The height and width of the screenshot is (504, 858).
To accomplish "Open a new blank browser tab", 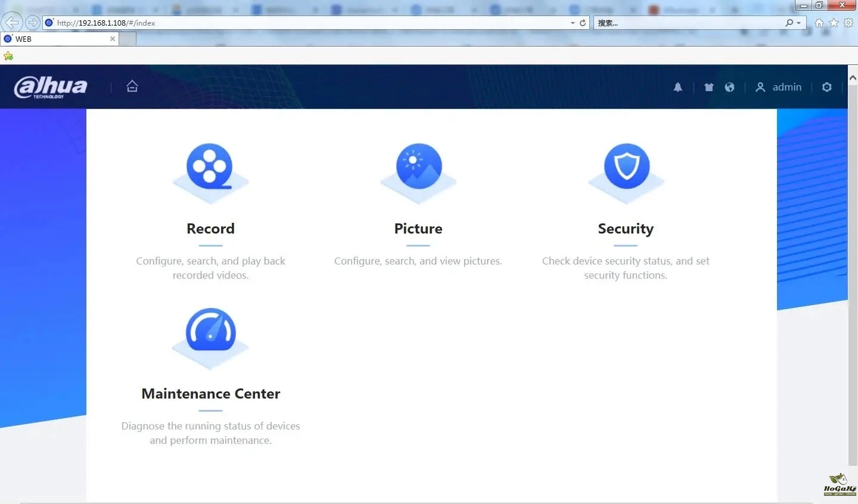I will pos(128,39).
